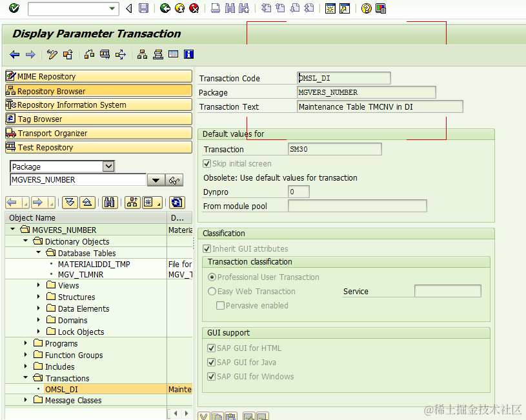526x420 pixels.
Task: Select Professional User Transaction radio button
Action: [x=212, y=277]
